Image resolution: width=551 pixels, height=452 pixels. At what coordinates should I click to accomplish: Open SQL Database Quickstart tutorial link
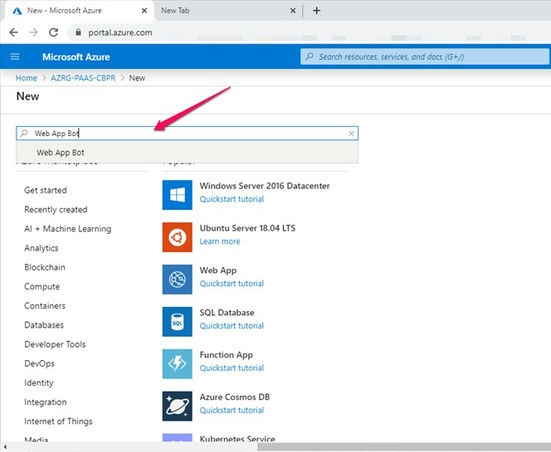(x=232, y=326)
